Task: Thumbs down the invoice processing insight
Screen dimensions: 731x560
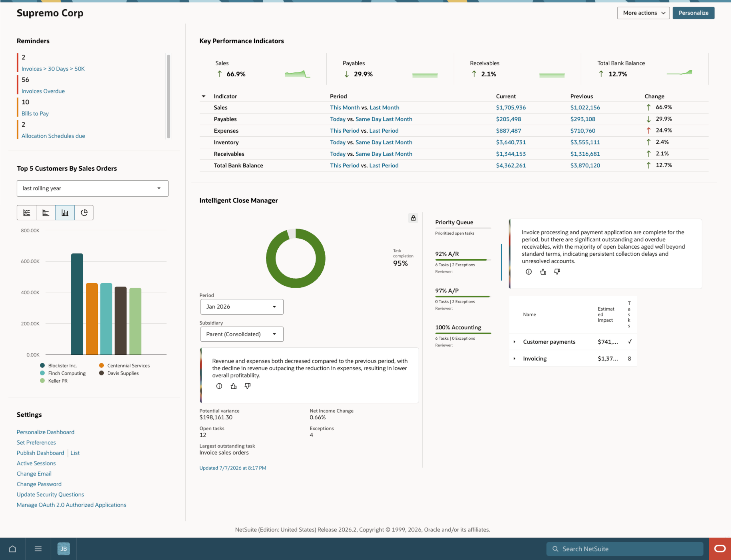Action: (x=557, y=272)
